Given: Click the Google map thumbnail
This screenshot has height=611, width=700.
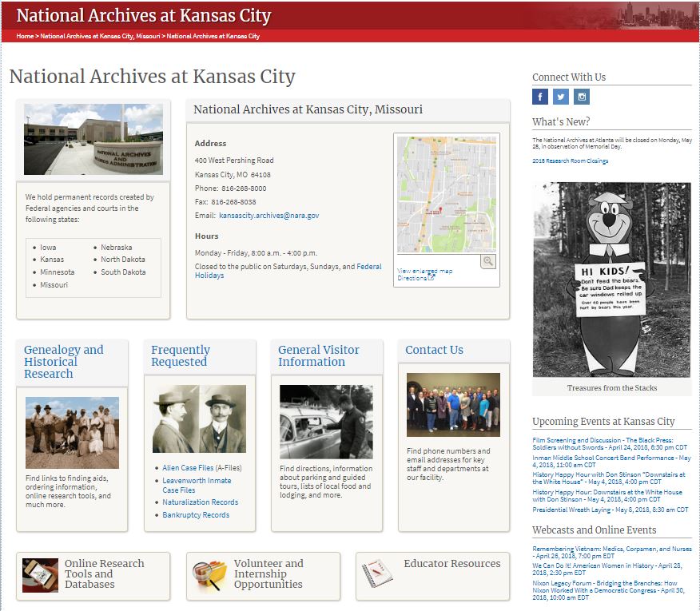Looking at the screenshot, I should 446,194.
